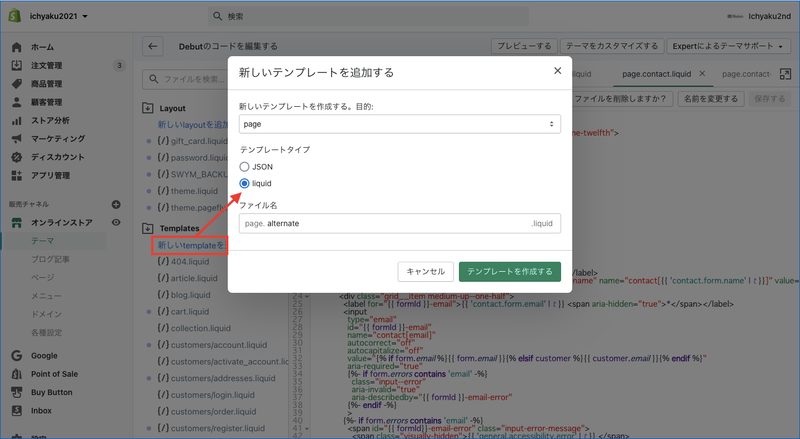Open theme.liquid layout file
The image size is (800, 439).
tap(187, 191)
